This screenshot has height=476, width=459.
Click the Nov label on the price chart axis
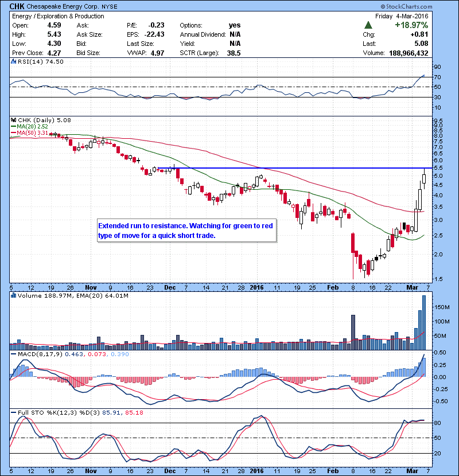[91, 287]
